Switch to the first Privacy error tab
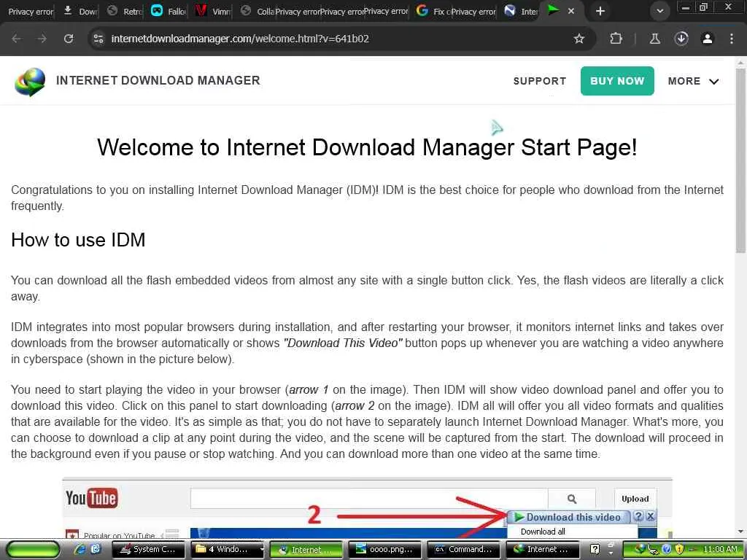This screenshot has height=560, width=747. tap(30, 11)
